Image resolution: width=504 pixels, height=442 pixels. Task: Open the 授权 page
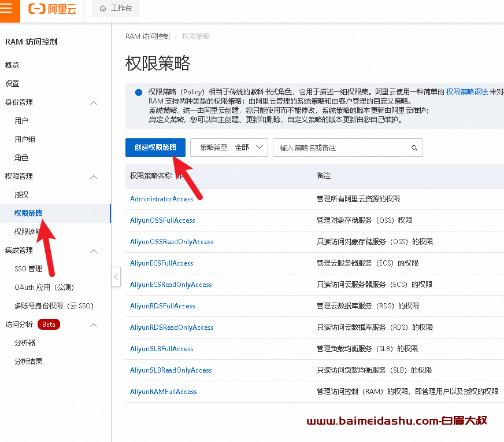[21, 194]
